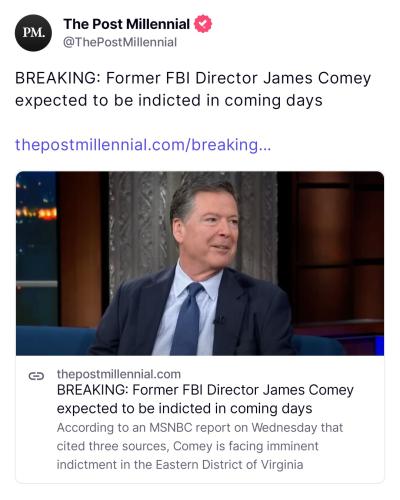Open The Post Millennial's PM profile avatar
The width and height of the screenshot is (400, 500).
coord(33,33)
